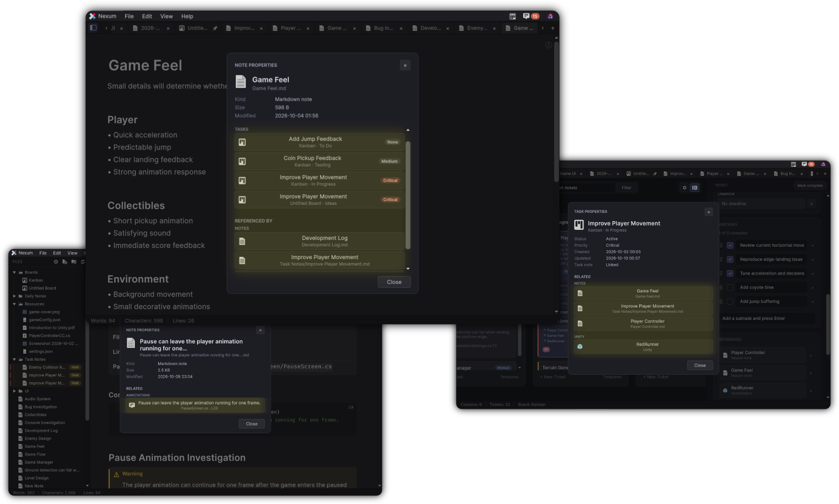The height and width of the screenshot is (504, 839).
Task: Uncheck Review current horizontal move subtask
Action: [730, 245]
